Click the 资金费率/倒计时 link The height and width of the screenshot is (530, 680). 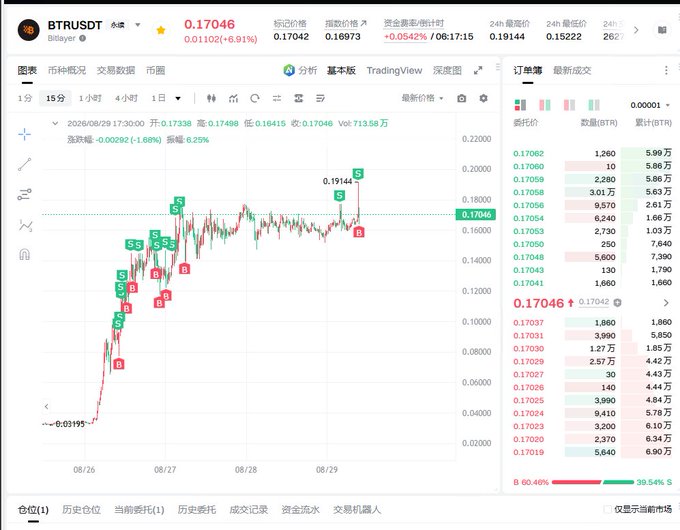tap(414, 23)
